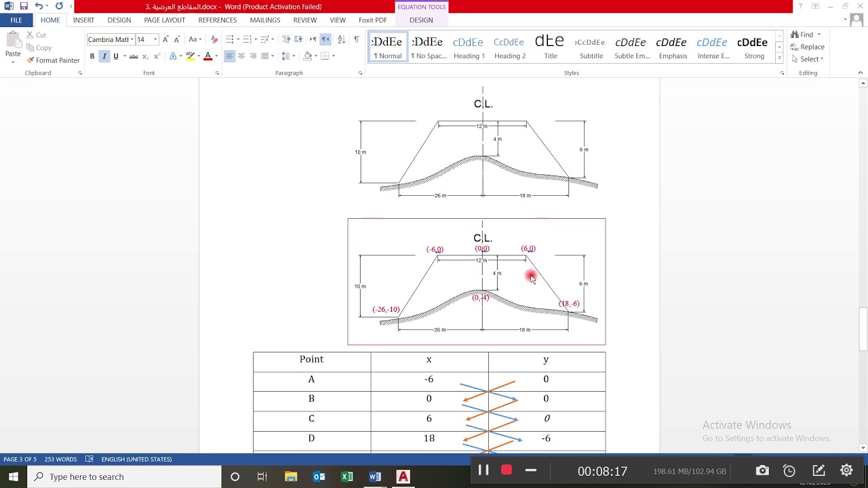Click the Copy command
Viewport: 868px width, 488px height.
tap(39, 47)
